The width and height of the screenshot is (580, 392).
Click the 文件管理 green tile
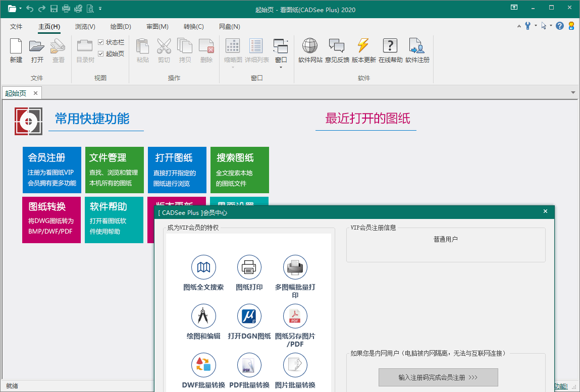pyautogui.click(x=114, y=170)
